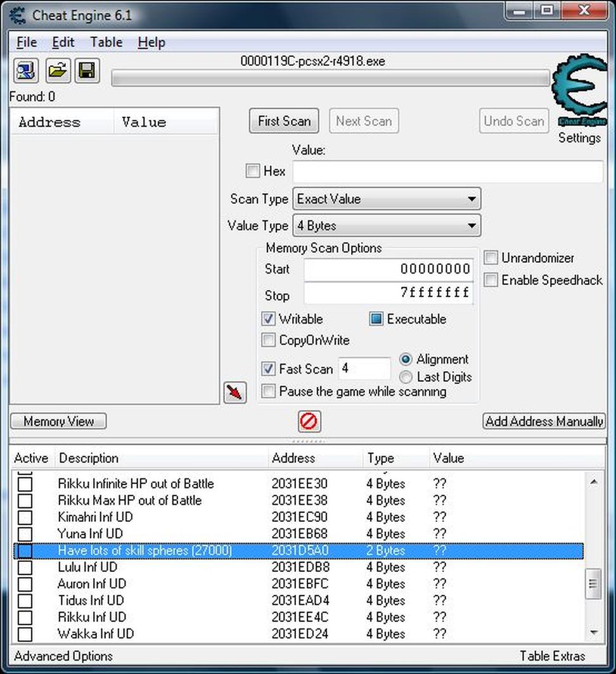This screenshot has height=674, width=616.
Task: Toggle the Fast Scan checkbox
Action: click(x=269, y=369)
